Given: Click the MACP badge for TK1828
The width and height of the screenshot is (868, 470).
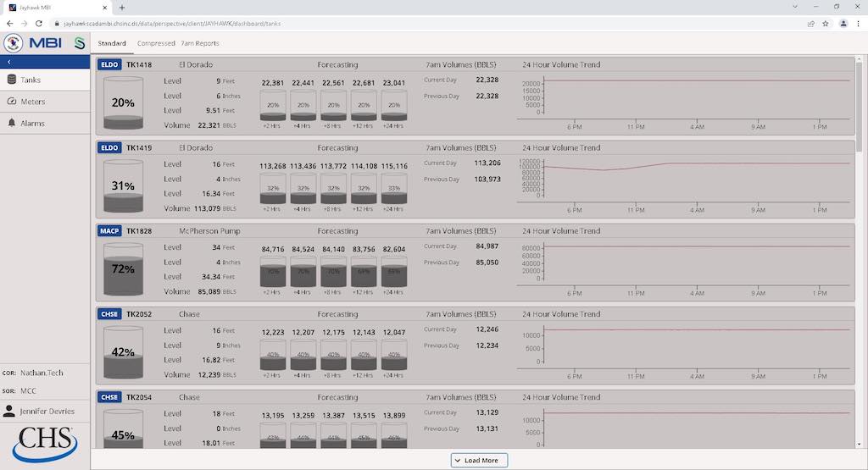Looking at the screenshot, I should [x=109, y=231].
